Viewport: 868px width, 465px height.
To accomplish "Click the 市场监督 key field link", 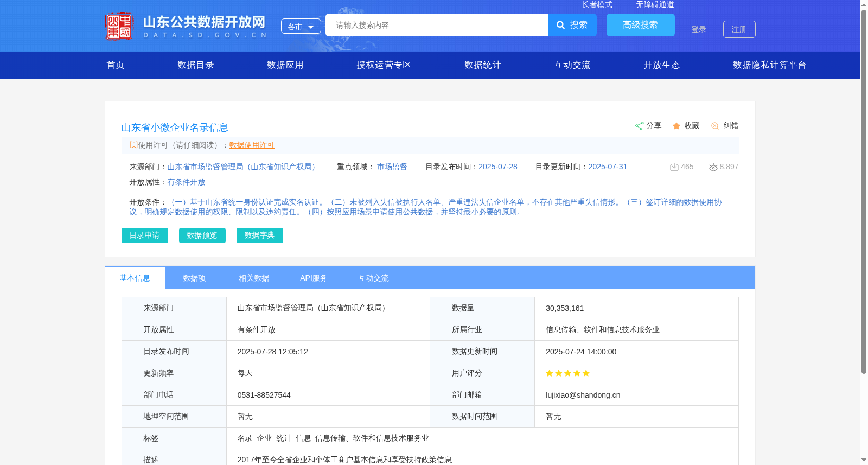I will point(392,167).
